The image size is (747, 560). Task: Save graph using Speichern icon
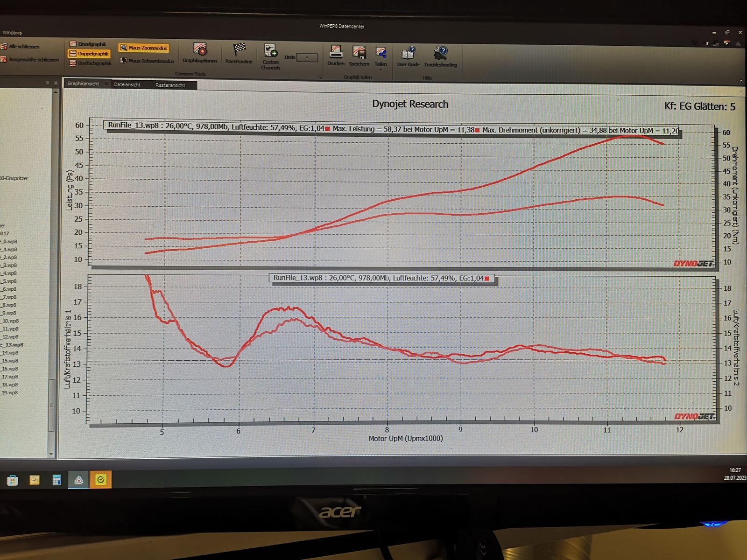point(359,52)
